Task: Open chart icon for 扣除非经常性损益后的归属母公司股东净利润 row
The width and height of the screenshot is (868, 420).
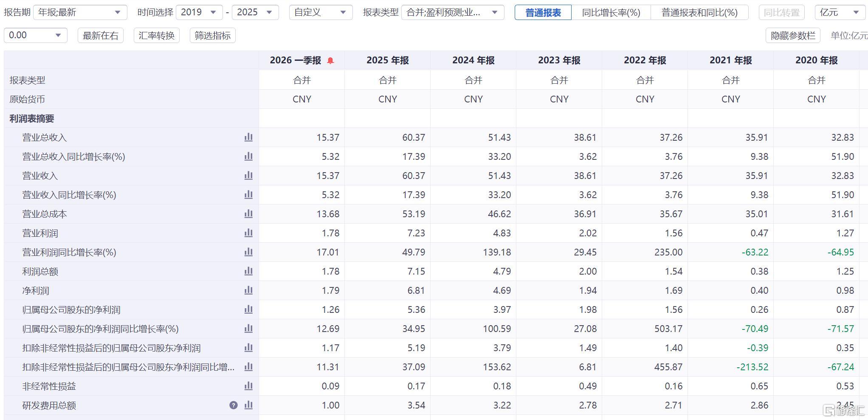Action: [x=248, y=348]
